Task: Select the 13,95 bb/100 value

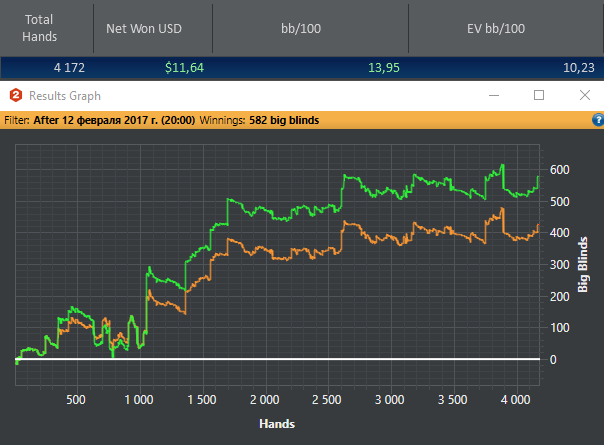Action: click(384, 68)
